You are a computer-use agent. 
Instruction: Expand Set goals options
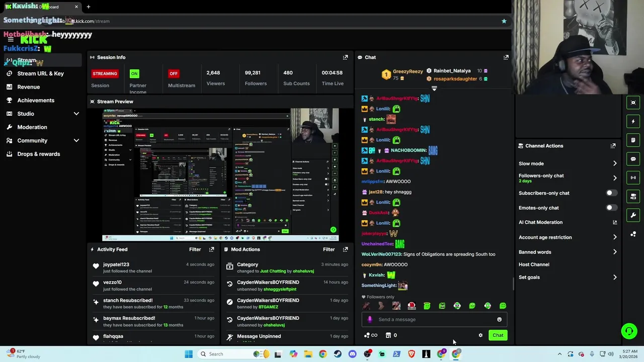(615, 277)
